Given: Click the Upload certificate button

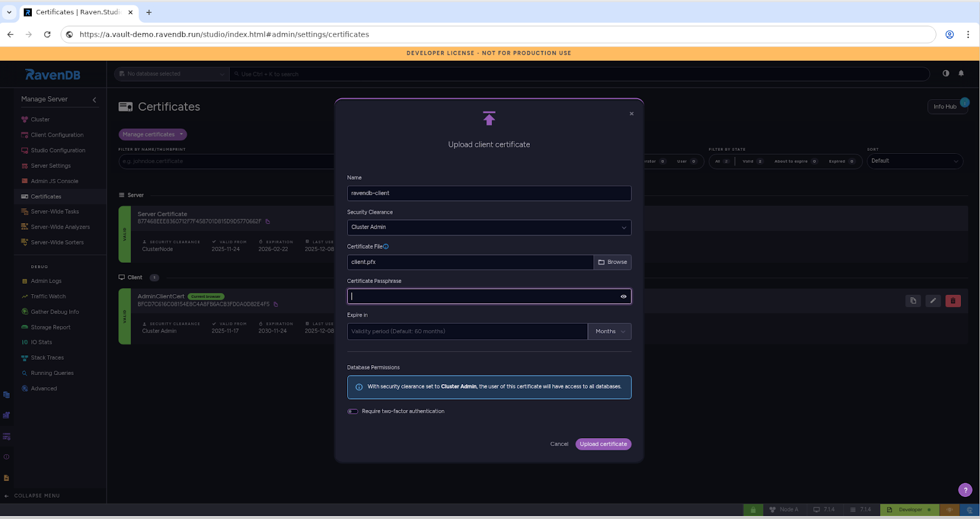Looking at the screenshot, I should click(x=603, y=444).
